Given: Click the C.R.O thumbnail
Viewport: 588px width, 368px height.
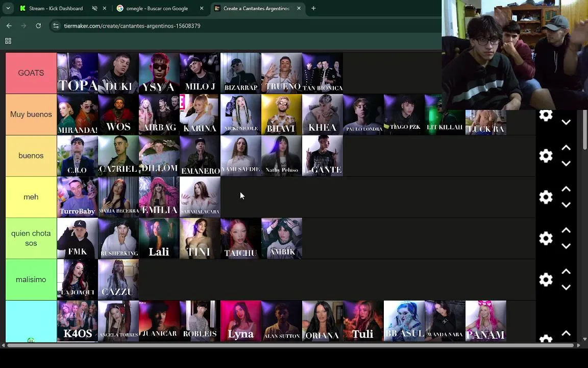Looking at the screenshot, I should 77,155.
